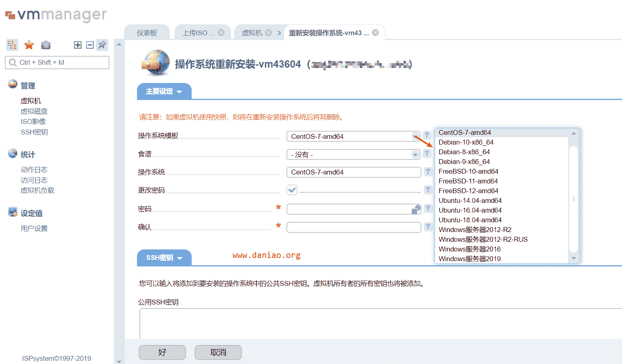Screen dimensions: 622x364
Task: Click the 取消 cancel button
Action: click(x=218, y=352)
